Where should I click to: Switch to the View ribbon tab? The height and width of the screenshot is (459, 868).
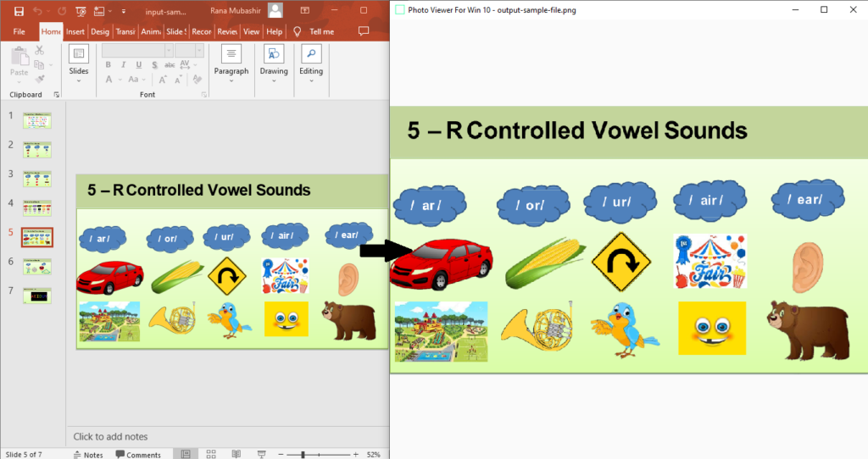tap(251, 31)
